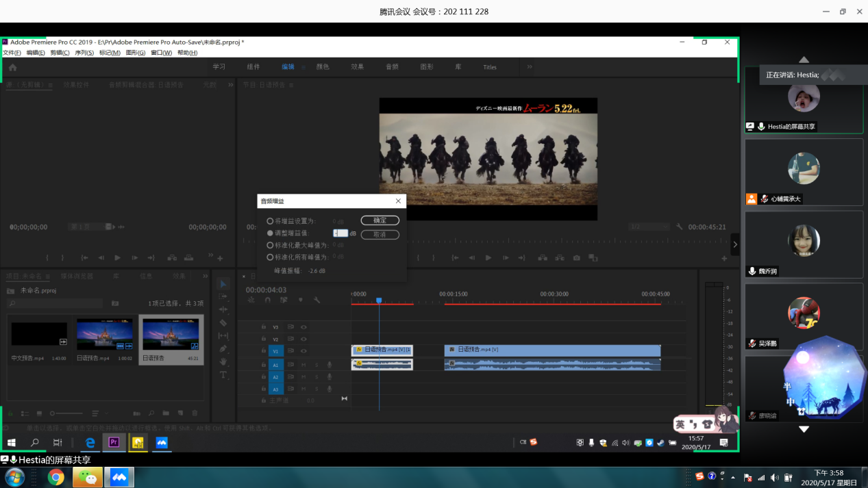Toggle snap magnet in timeline
Viewport: 868px width, 488px height.
click(x=268, y=300)
